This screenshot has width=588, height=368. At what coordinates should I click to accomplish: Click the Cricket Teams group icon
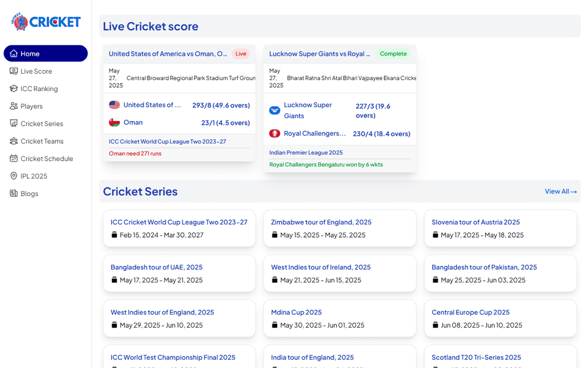[14, 141]
